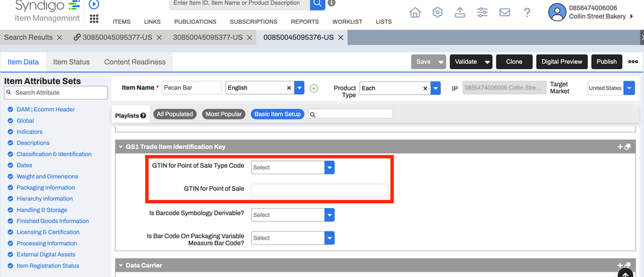Click the Digital Preview button
The height and width of the screenshot is (277, 644).
click(x=562, y=61)
